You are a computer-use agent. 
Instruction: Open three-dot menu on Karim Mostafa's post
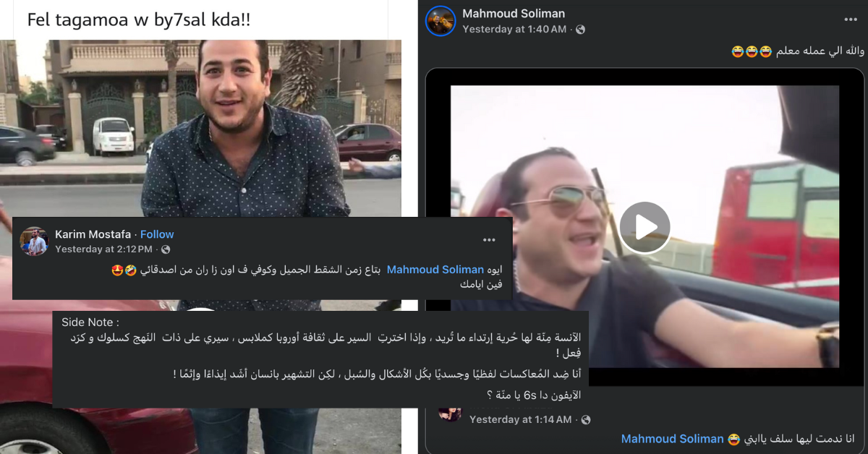click(490, 239)
